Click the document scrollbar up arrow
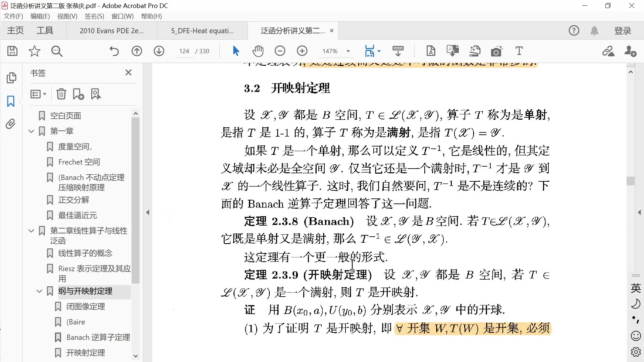This screenshot has width=644, height=362. [631, 72]
